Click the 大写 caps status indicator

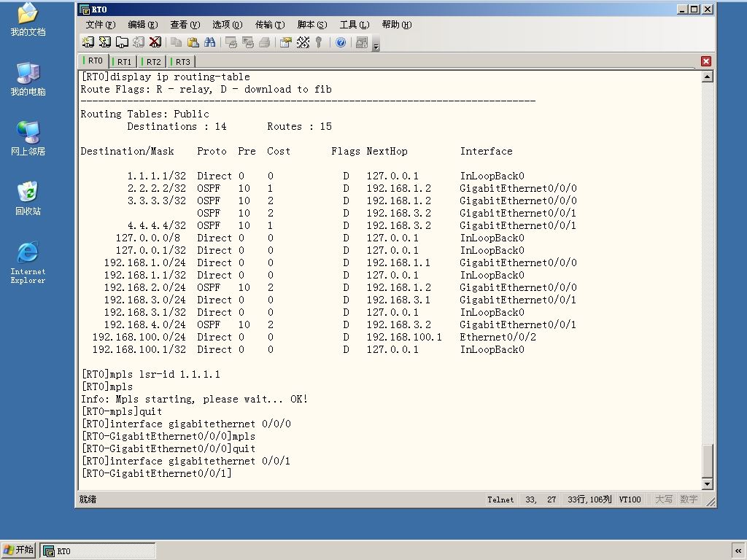click(x=664, y=499)
